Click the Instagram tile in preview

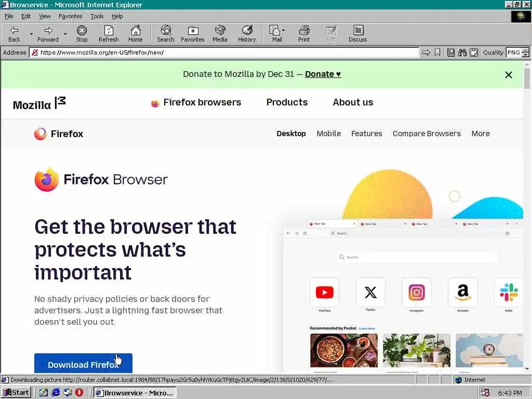[416, 292]
